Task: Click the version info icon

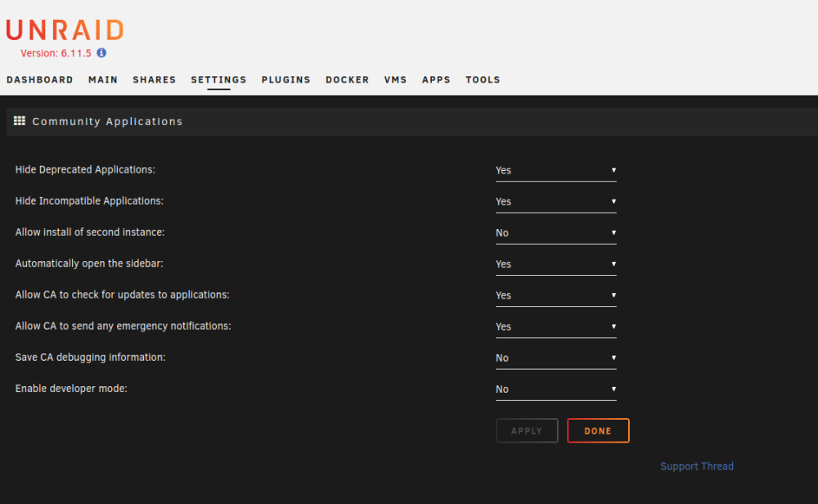Action: click(101, 52)
